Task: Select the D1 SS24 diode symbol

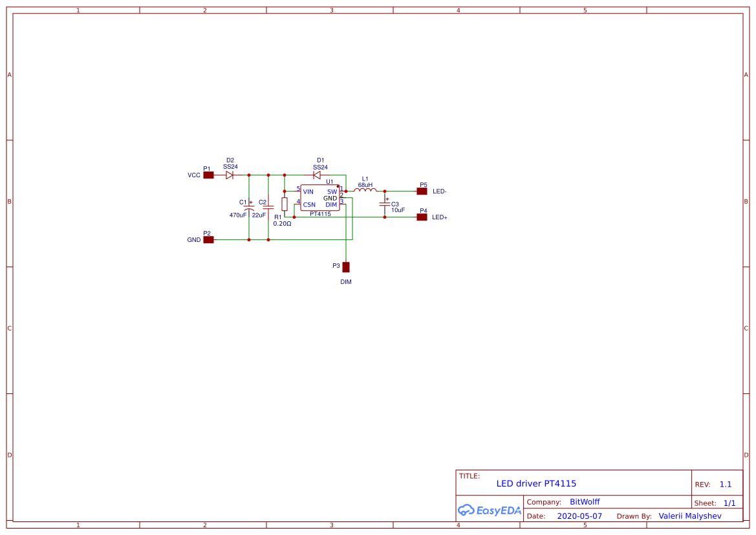Action: tap(318, 175)
